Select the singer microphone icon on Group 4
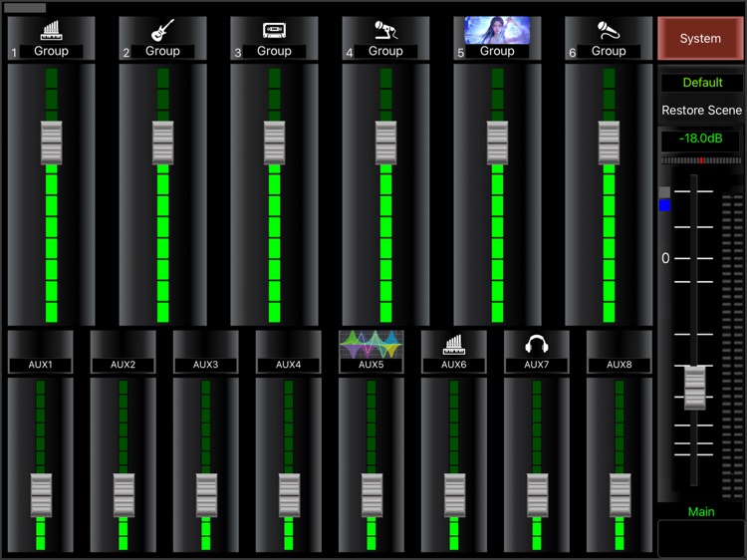The height and width of the screenshot is (560, 747). [385, 30]
